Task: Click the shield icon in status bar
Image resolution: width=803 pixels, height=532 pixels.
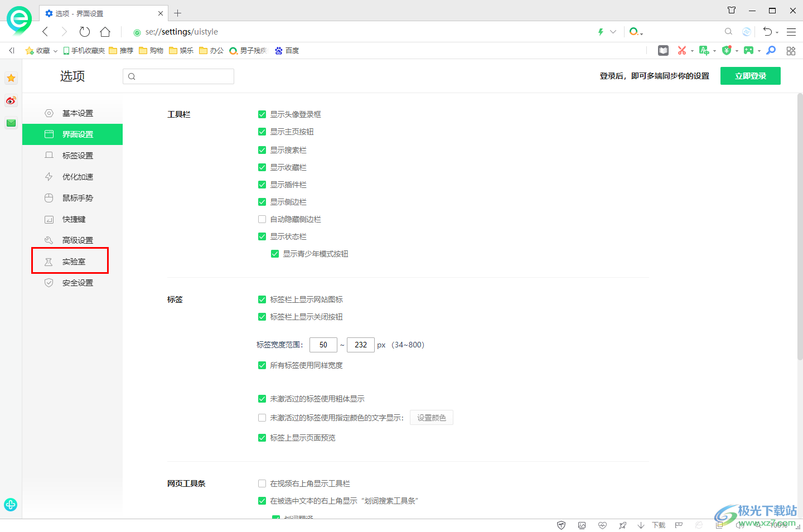Action: point(562,525)
